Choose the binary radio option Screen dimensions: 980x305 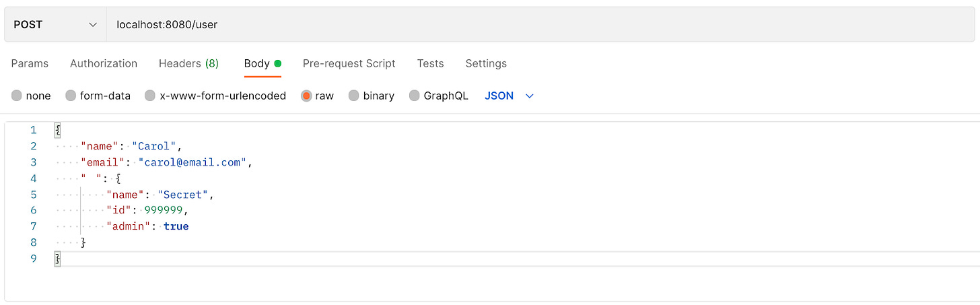(354, 96)
